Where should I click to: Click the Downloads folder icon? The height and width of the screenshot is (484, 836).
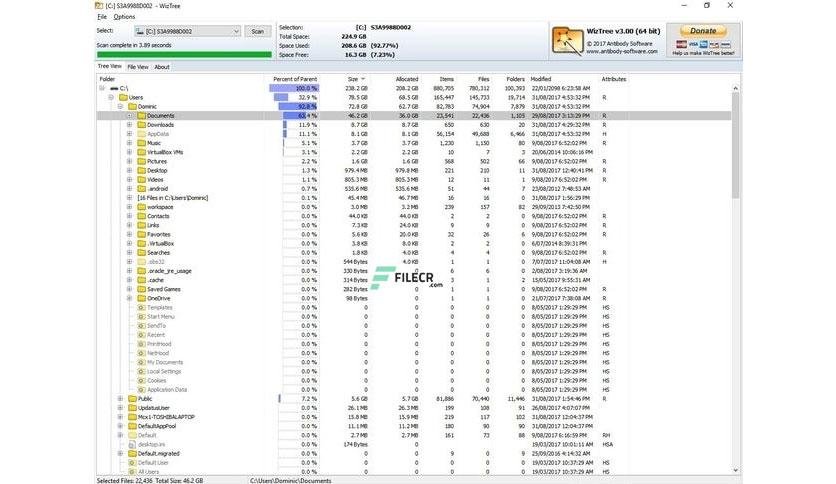coord(141,125)
